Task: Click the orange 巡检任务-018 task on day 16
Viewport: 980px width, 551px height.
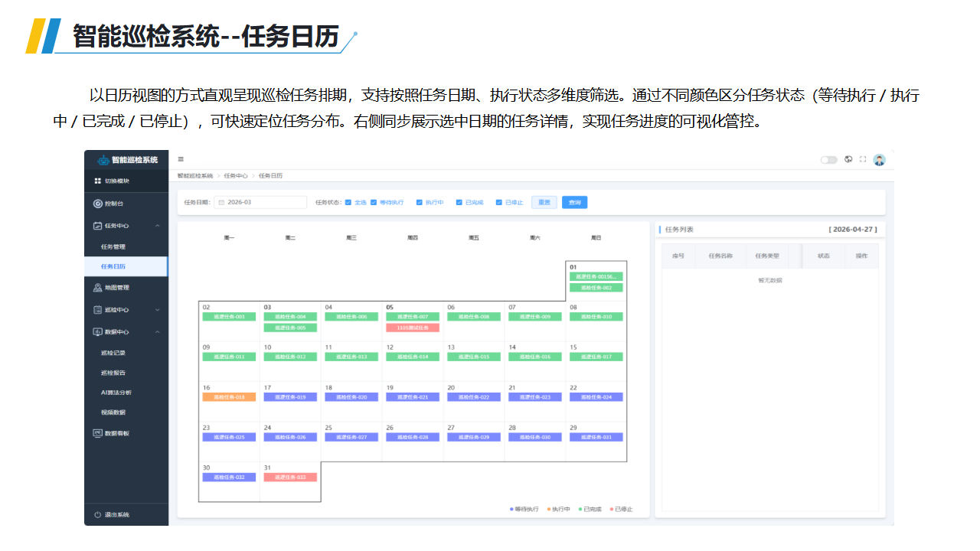Action: click(x=229, y=397)
